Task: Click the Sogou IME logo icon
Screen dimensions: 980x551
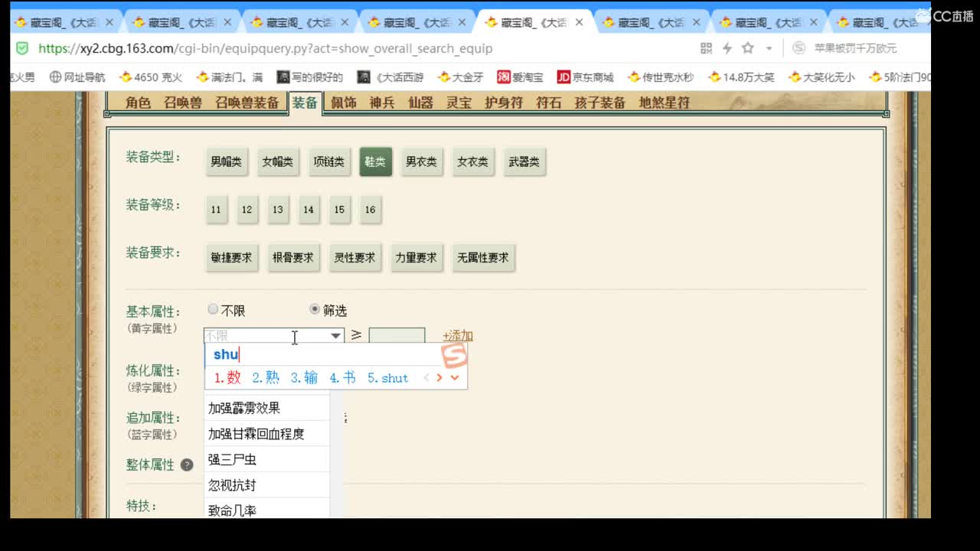Action: [454, 355]
